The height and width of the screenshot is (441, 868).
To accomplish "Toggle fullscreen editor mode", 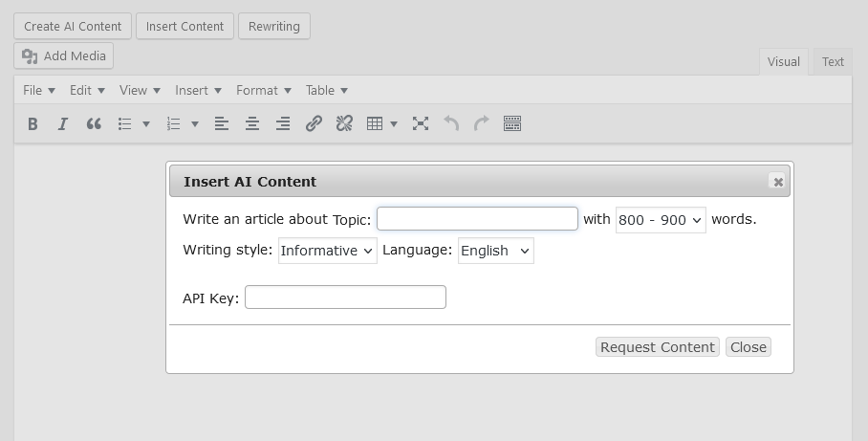I will 421,123.
